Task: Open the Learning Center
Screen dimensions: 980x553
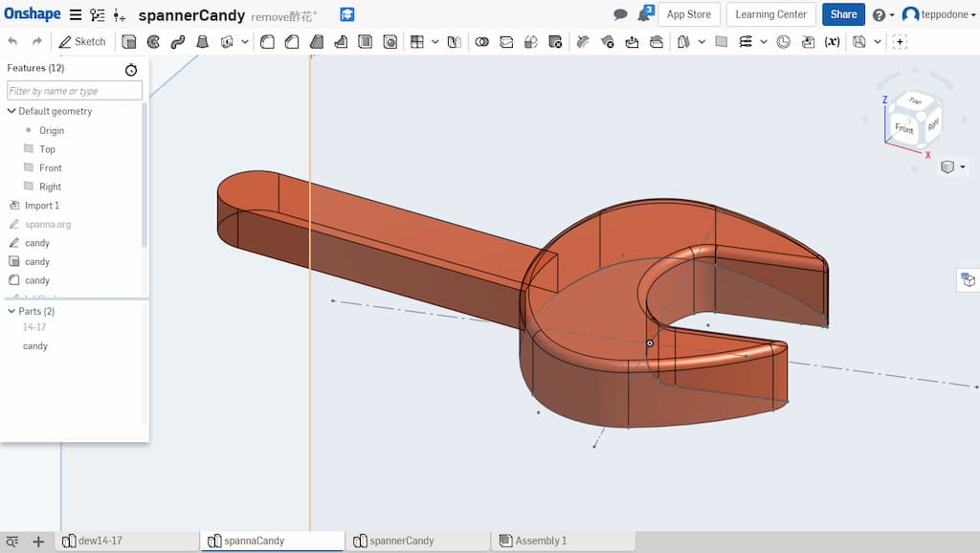Action: (x=770, y=14)
